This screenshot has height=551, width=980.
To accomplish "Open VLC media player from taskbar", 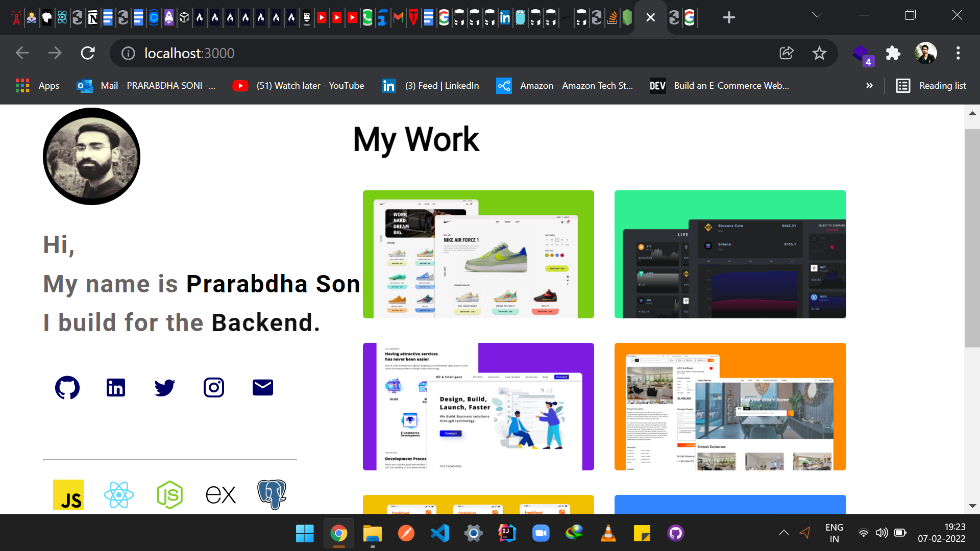I will (608, 534).
